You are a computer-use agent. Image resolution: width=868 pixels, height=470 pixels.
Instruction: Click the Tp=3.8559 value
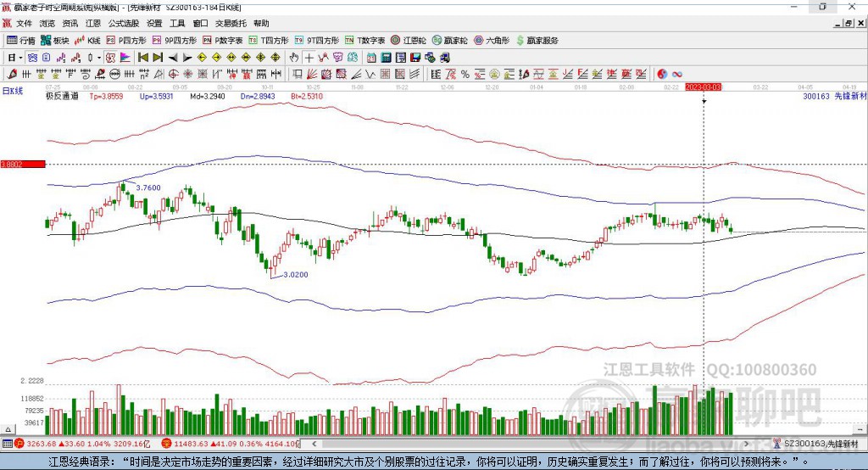point(106,96)
